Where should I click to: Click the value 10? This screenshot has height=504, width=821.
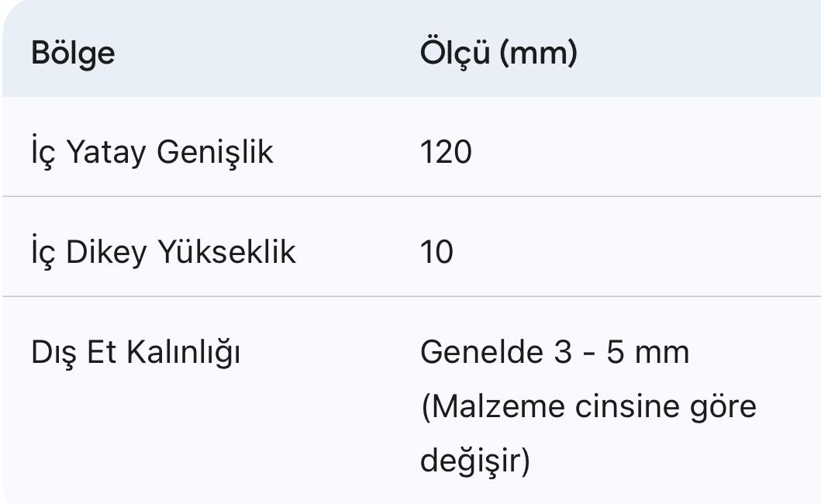pyautogui.click(x=436, y=253)
